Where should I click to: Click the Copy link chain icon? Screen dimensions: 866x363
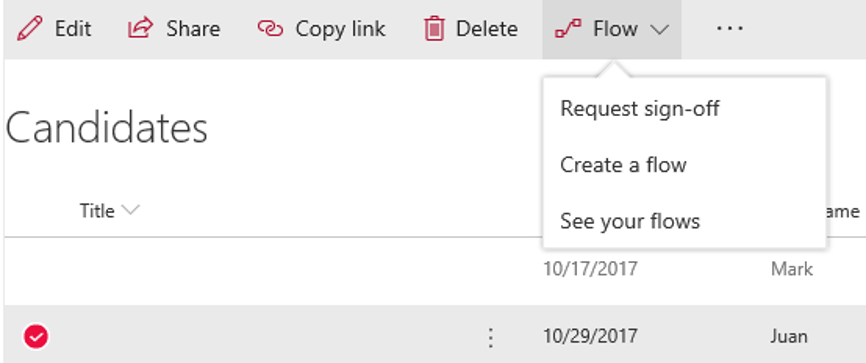pyautogui.click(x=270, y=29)
